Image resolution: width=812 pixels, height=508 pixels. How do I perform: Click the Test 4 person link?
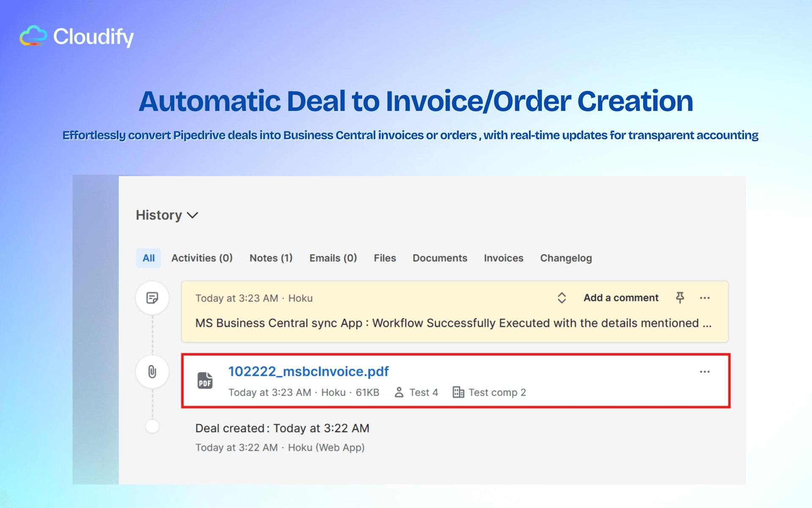[x=424, y=392]
